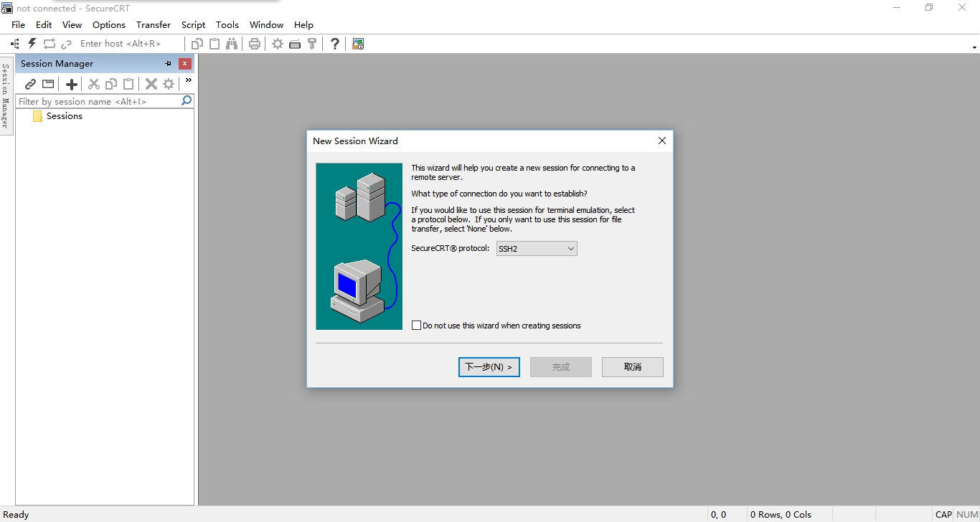
Task: Click the New Session plus icon
Action: [x=72, y=84]
